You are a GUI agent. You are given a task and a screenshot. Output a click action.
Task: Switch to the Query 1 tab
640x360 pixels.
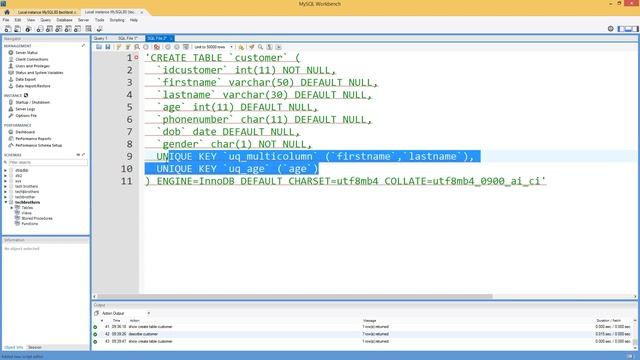pos(101,38)
